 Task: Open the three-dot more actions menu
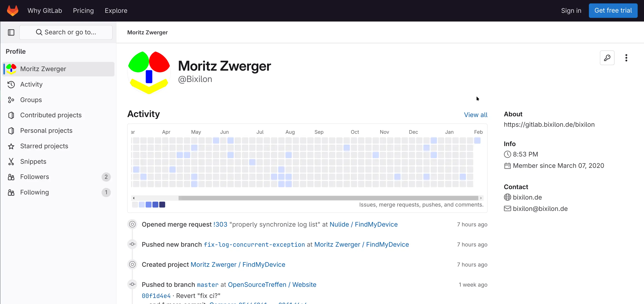click(626, 58)
